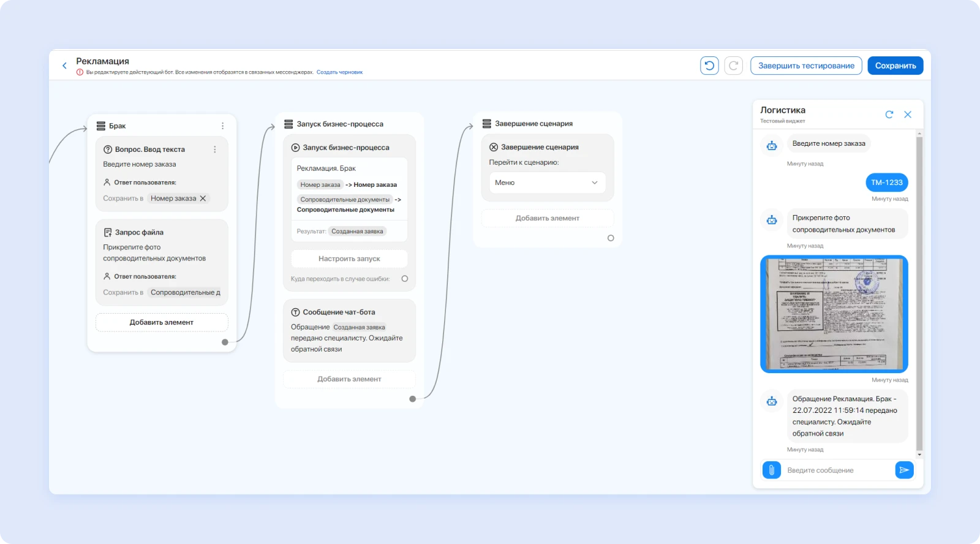This screenshot has height=544, width=980.
Task: Refresh the Логистика test widget
Action: point(889,115)
